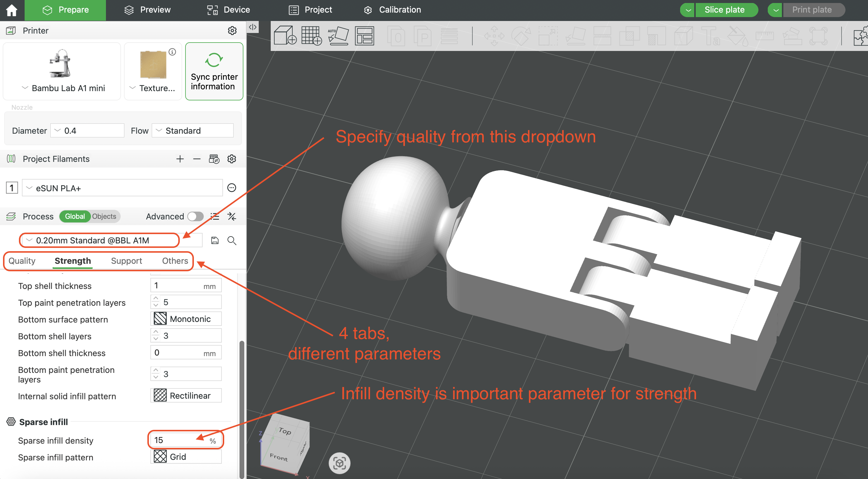Open printer settings gear icon

232,31
